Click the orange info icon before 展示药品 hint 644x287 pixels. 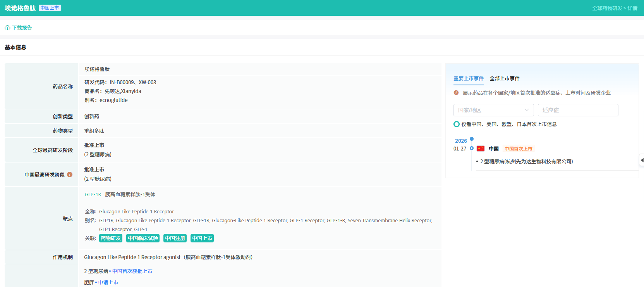coord(456,93)
